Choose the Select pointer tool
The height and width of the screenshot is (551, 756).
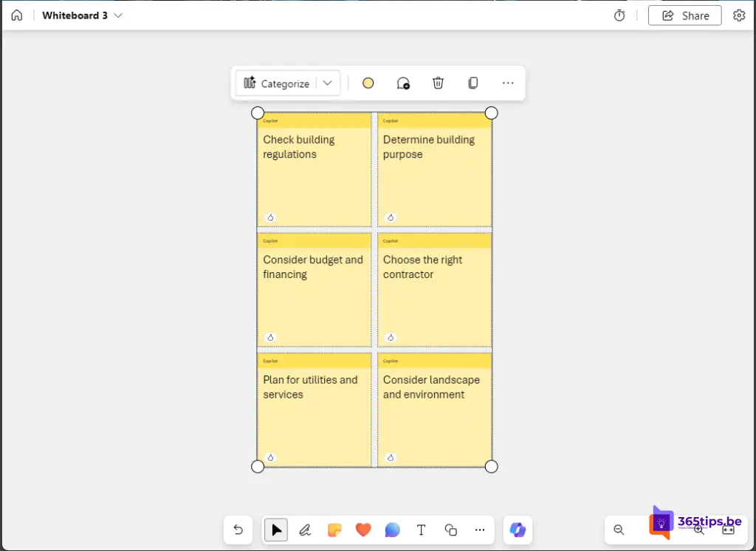point(276,530)
